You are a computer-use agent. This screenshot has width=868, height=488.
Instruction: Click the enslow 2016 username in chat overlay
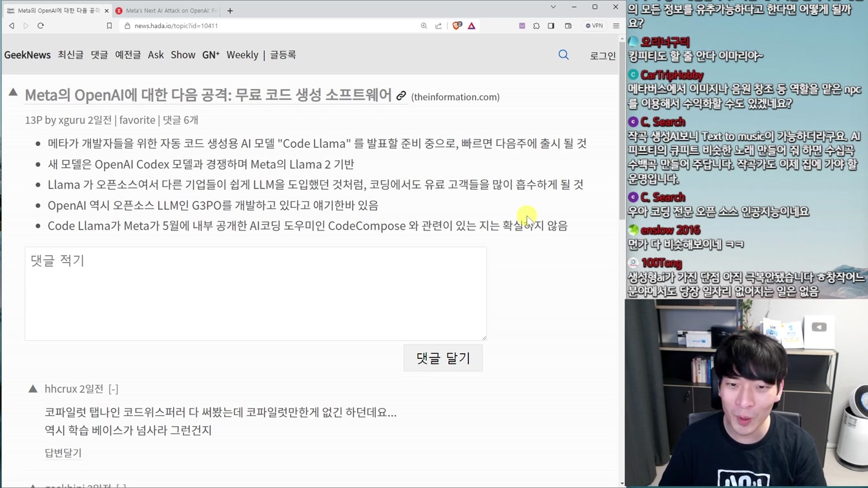(x=670, y=230)
